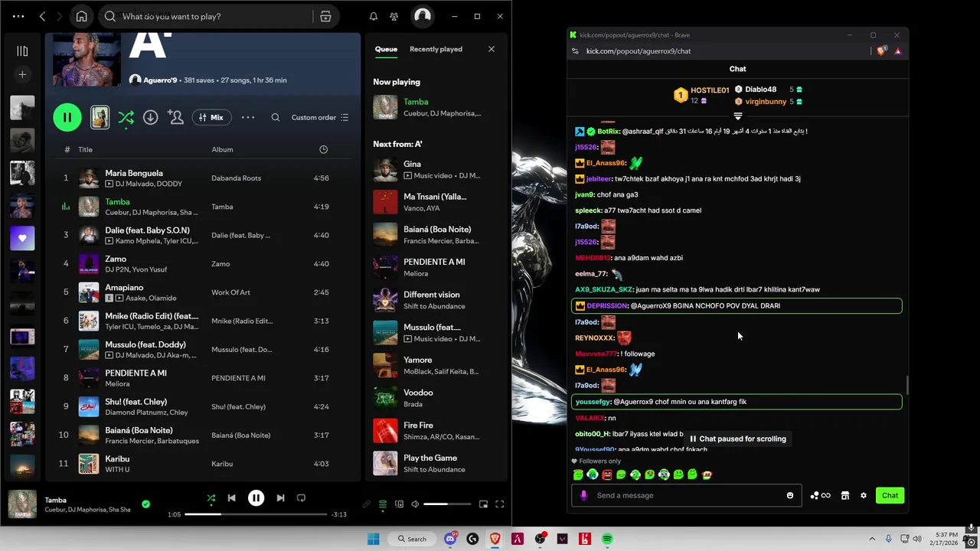Open the emoji picker in Kick chat
Image resolution: width=980 pixels, height=551 pixels.
point(790,495)
